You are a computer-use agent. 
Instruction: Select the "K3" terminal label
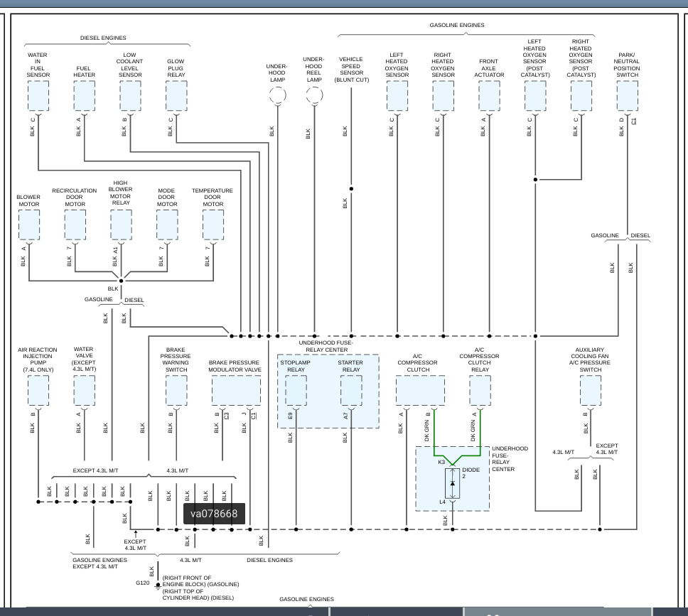(441, 462)
